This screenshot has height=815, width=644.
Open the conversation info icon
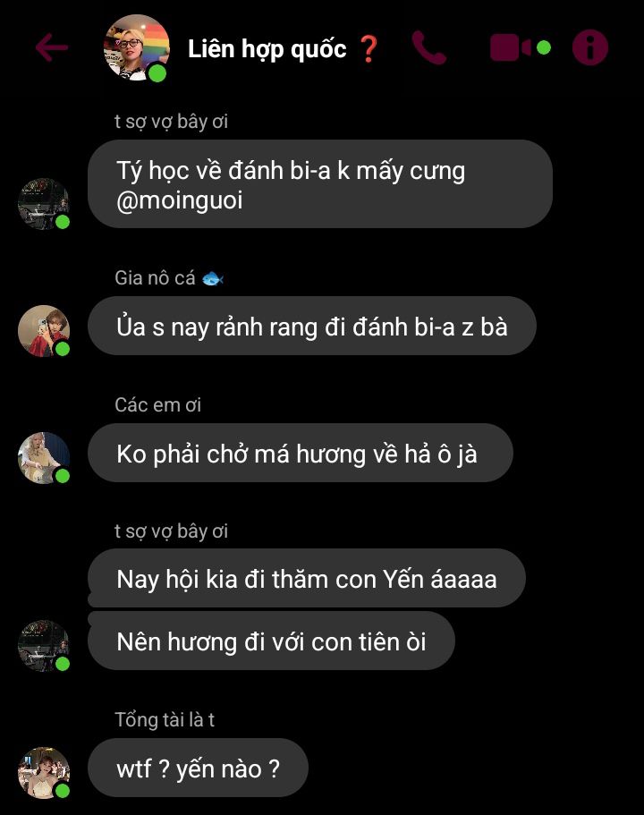(x=590, y=47)
